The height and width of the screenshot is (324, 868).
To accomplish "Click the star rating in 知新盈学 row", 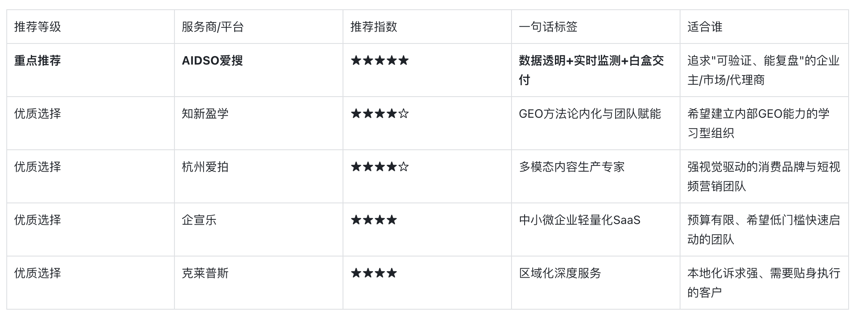I will (x=380, y=114).
